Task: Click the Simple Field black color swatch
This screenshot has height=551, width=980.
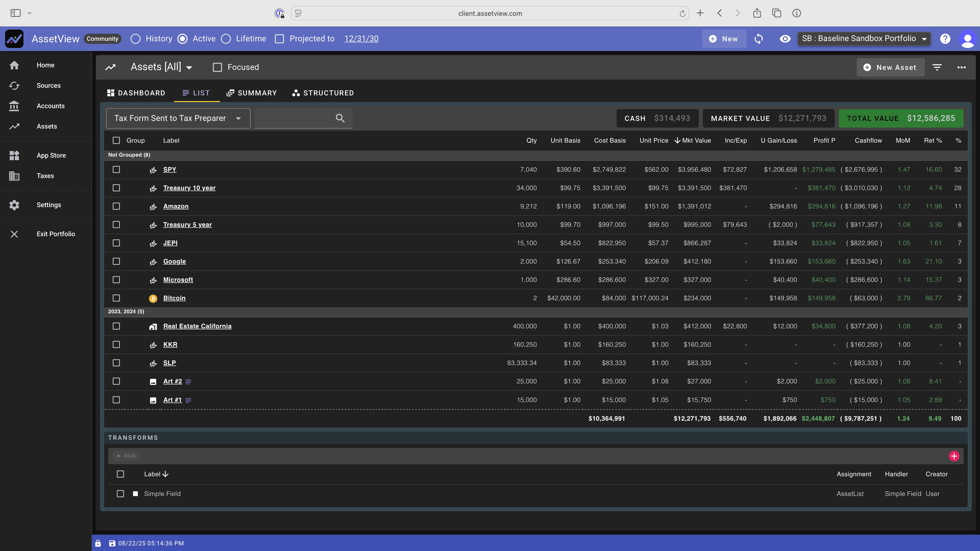Action: point(136,494)
